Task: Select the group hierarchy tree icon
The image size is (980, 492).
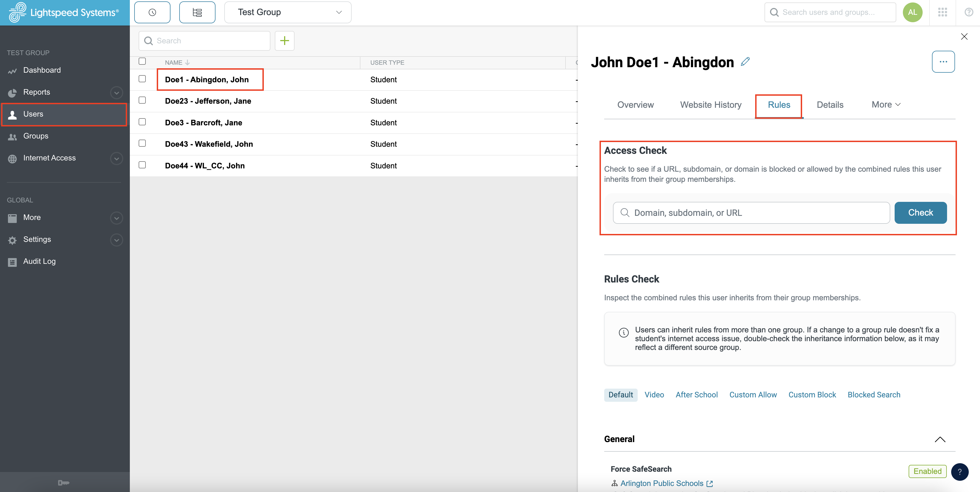Action: click(197, 12)
